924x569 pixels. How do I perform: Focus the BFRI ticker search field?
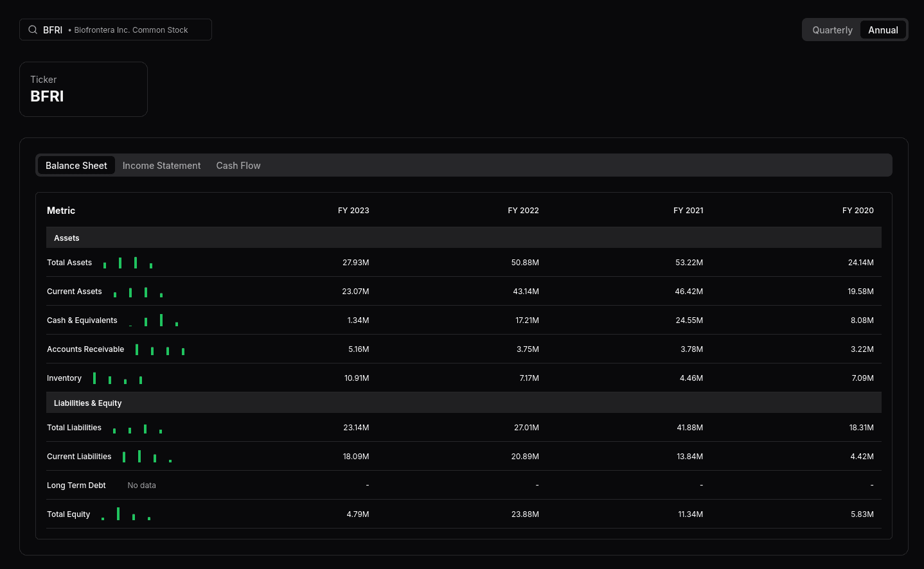pyautogui.click(x=116, y=30)
